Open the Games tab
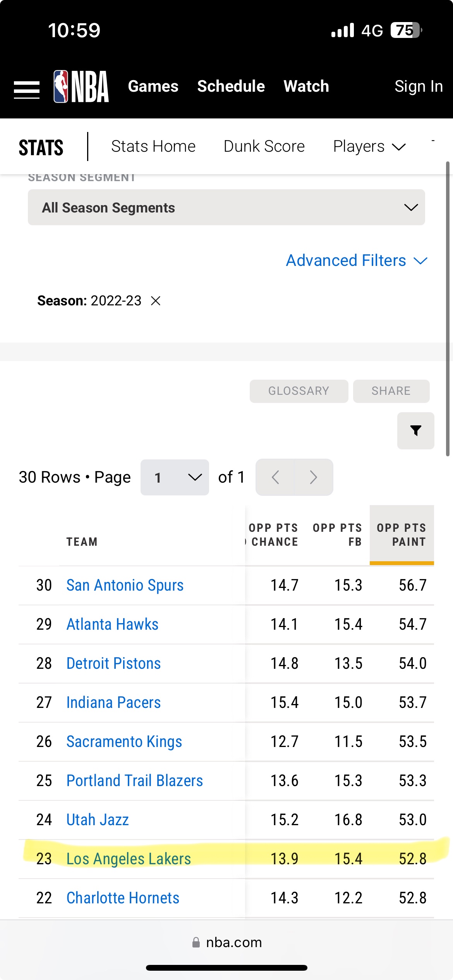This screenshot has width=453, height=980. pyautogui.click(x=153, y=86)
